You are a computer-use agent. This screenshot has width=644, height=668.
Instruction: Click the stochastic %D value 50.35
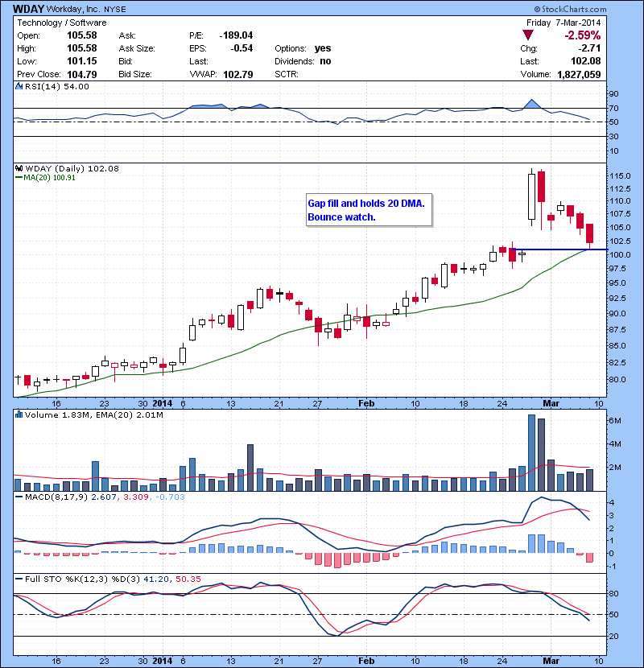click(188, 579)
